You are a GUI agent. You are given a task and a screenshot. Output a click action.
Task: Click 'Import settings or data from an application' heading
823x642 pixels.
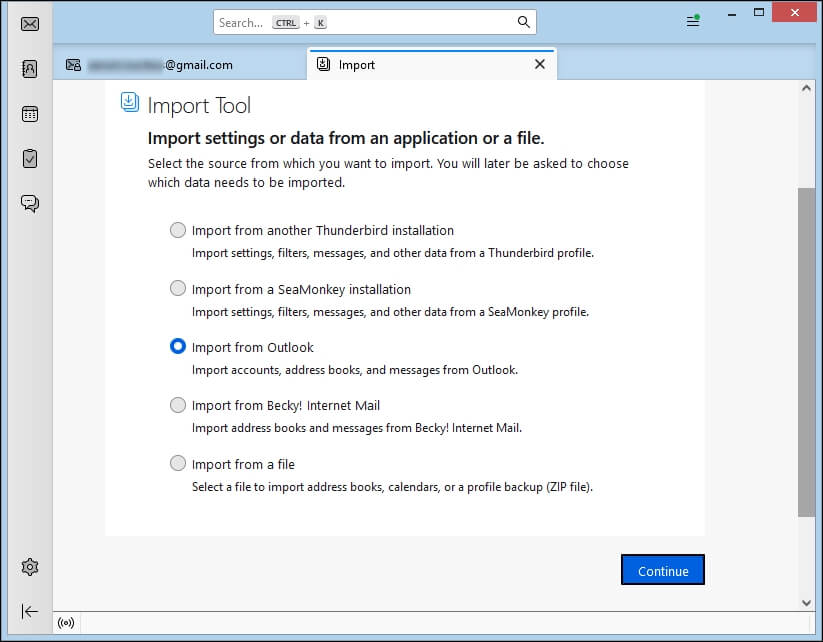click(x=346, y=138)
